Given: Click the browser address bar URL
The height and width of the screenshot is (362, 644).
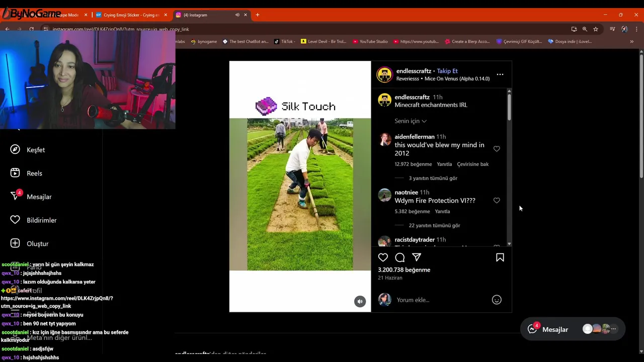Looking at the screenshot, I should click(x=121, y=29).
